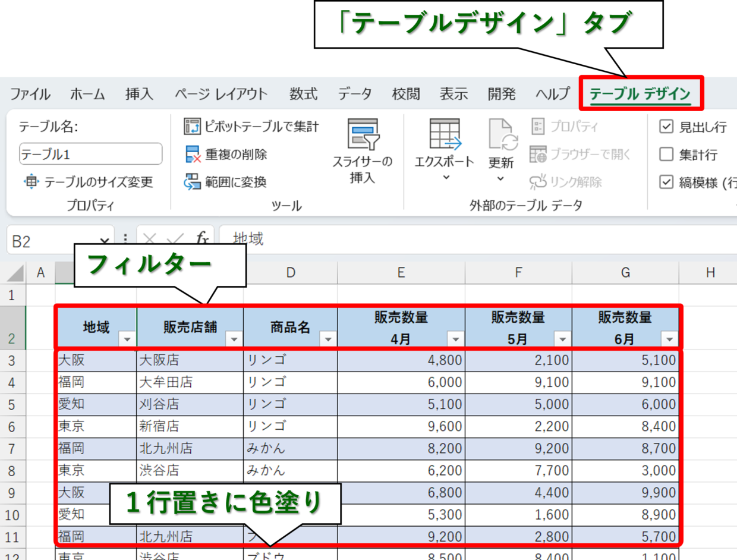
Task: Toggle the Header Row (見出し行) checkbox
Action: coord(666,127)
